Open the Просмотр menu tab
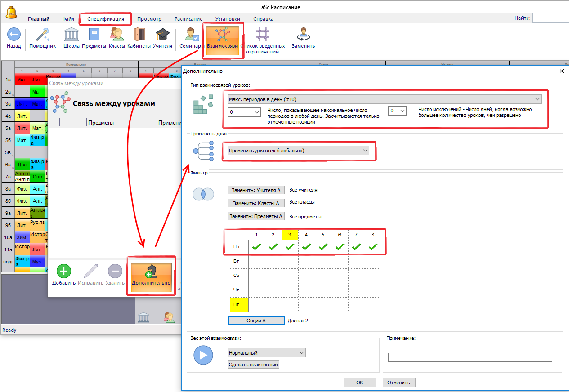 (149, 19)
